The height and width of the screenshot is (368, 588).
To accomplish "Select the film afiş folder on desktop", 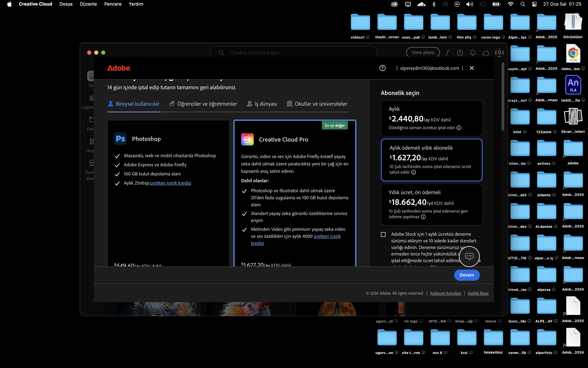I will (x=467, y=22).
